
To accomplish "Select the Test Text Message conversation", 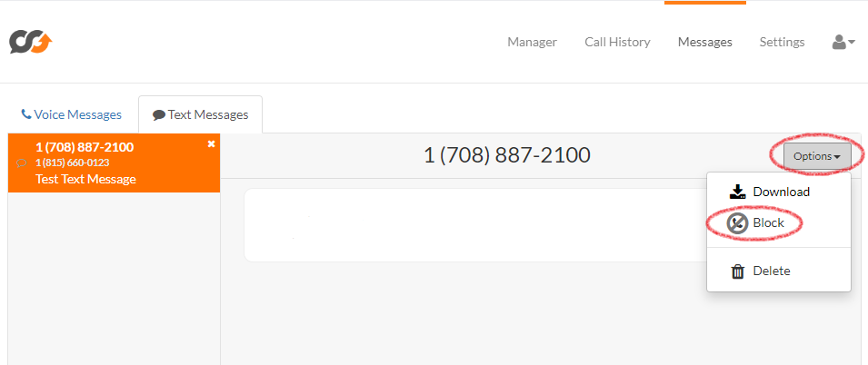I will pyautogui.click(x=114, y=163).
